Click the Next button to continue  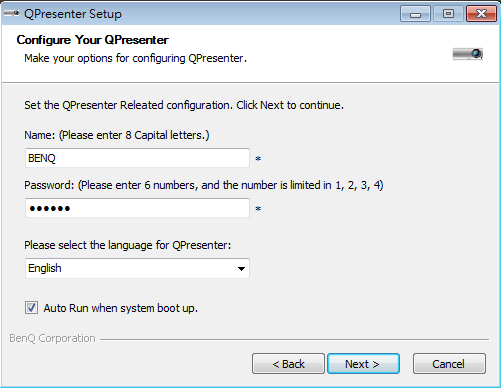[363, 364]
